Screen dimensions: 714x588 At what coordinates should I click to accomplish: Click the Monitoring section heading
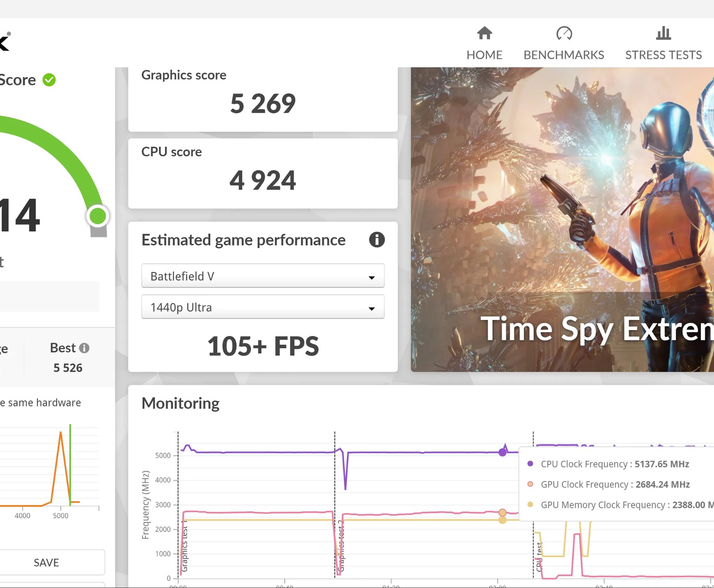tap(181, 403)
